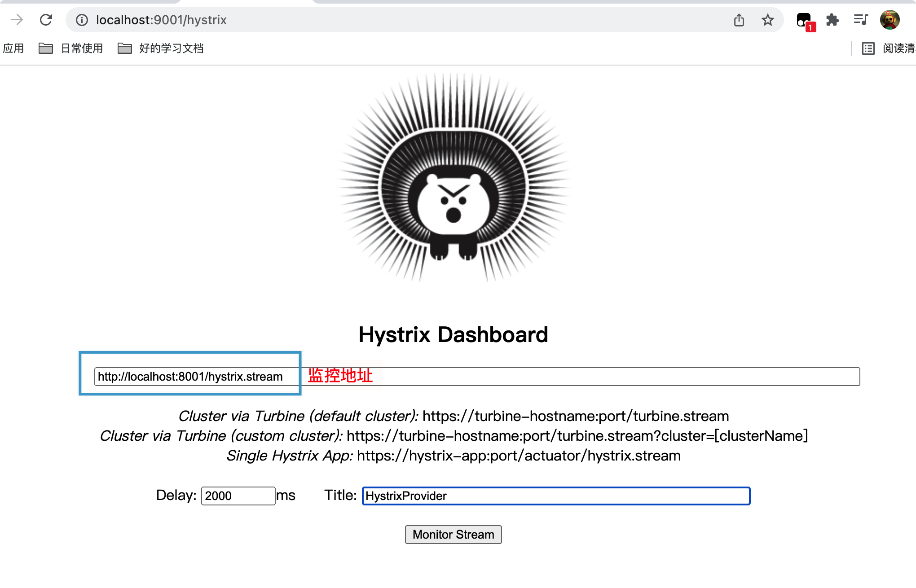Open the media controls playlist icon
This screenshot has width=916, height=588.
click(861, 20)
